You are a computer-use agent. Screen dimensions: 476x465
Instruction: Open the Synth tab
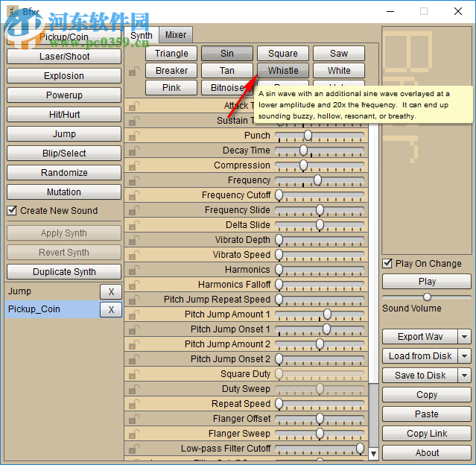pyautogui.click(x=142, y=35)
